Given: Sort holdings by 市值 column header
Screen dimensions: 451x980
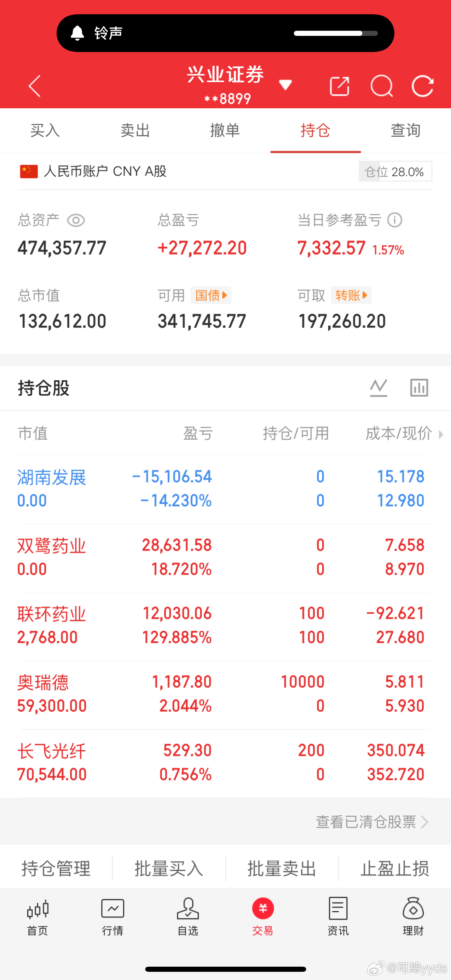Looking at the screenshot, I should [x=33, y=434].
